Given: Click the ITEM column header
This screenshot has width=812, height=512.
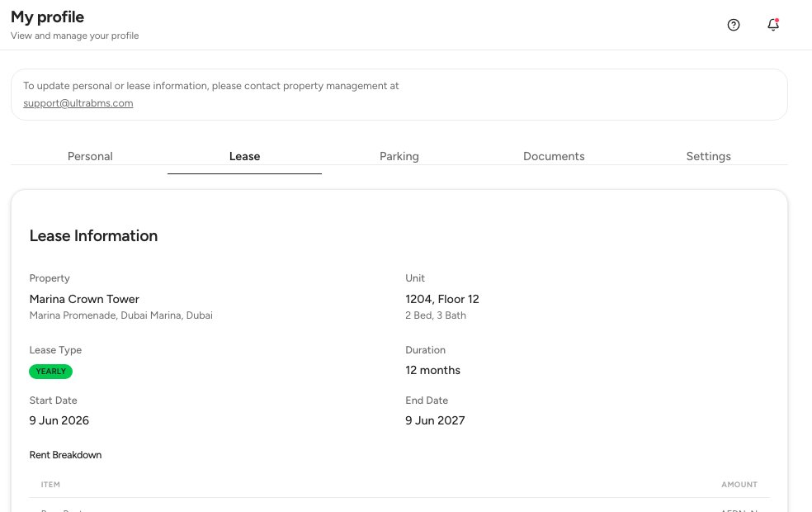Looking at the screenshot, I should point(50,485).
